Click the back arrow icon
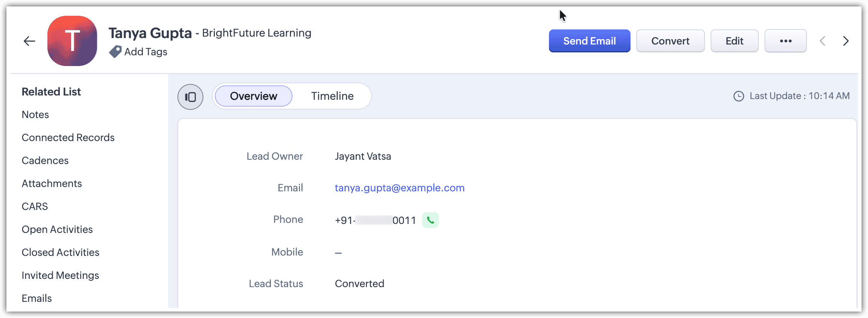 click(x=29, y=41)
